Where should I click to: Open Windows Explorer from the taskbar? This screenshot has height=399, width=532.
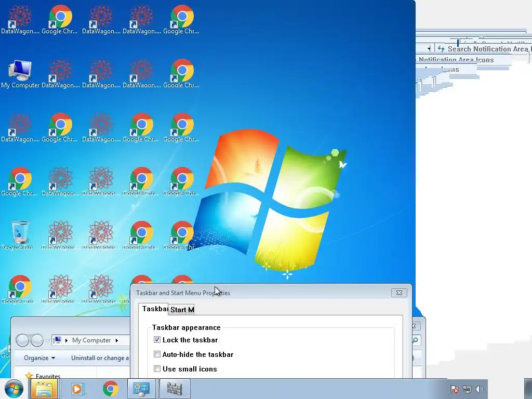44,389
